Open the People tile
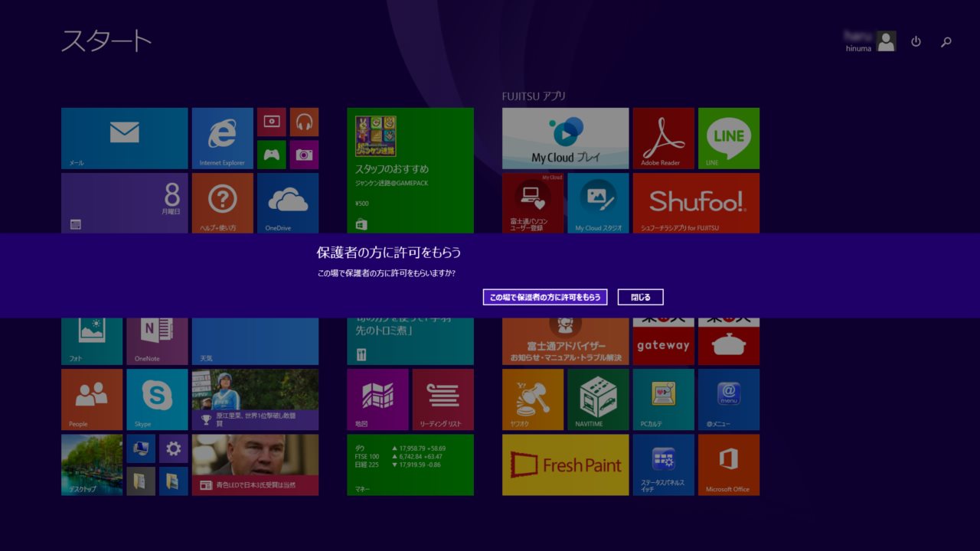980x551 pixels. pyautogui.click(x=92, y=399)
